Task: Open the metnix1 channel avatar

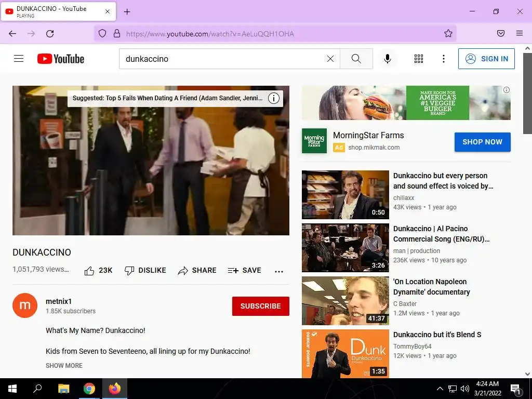Action: coord(25,305)
